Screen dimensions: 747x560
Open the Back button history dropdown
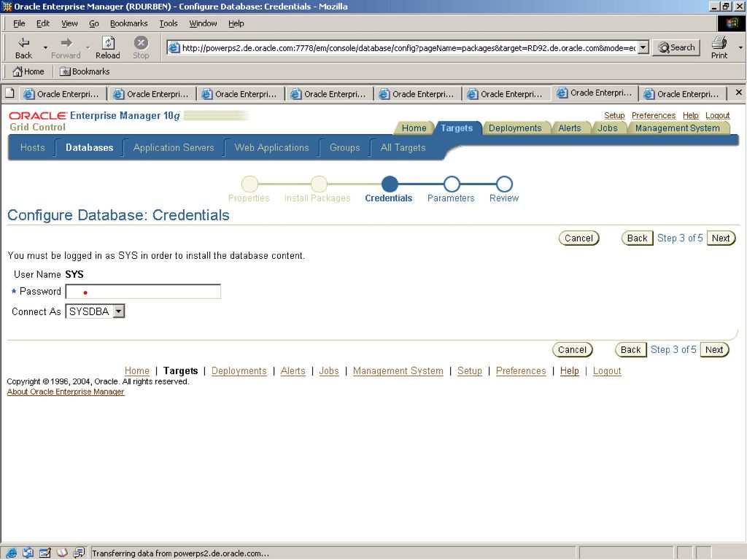pos(45,47)
